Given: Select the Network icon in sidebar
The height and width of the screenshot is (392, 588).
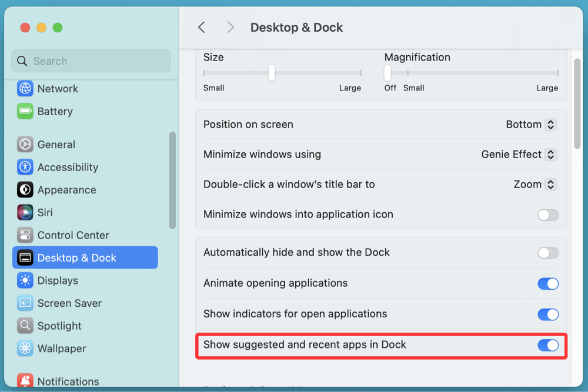Looking at the screenshot, I should point(25,88).
